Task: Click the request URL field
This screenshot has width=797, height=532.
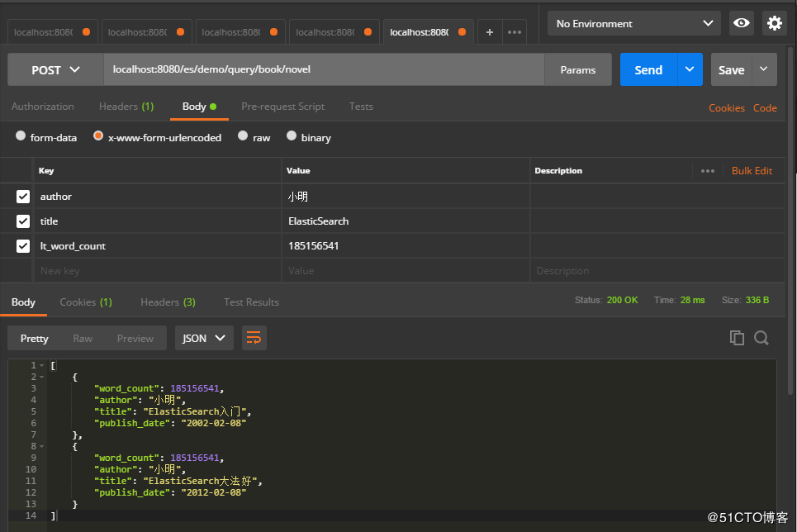Action: [x=322, y=70]
